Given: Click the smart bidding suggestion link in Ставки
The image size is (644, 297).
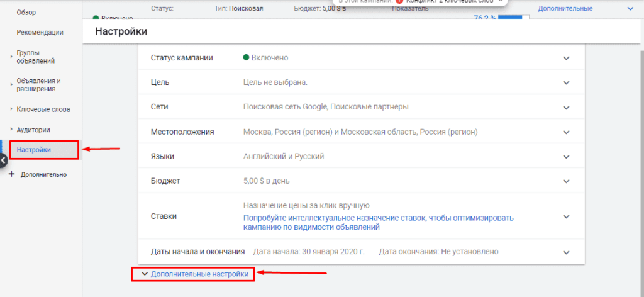Looking at the screenshot, I should (x=378, y=222).
